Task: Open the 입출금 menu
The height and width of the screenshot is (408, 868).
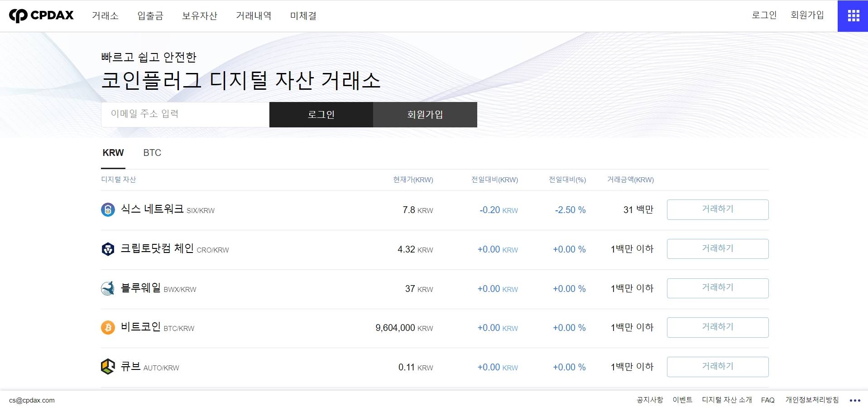Action: click(x=150, y=16)
